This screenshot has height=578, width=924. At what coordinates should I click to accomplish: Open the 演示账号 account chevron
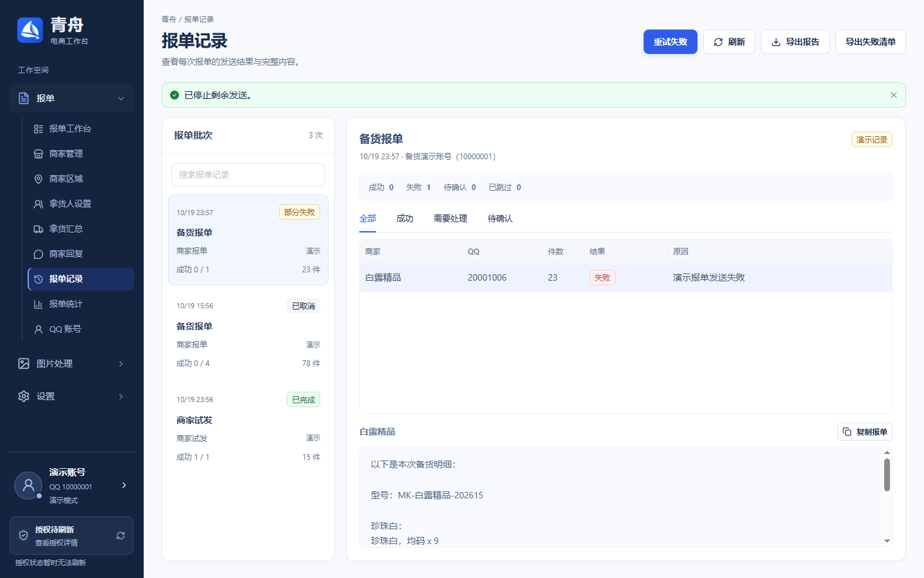coord(124,485)
